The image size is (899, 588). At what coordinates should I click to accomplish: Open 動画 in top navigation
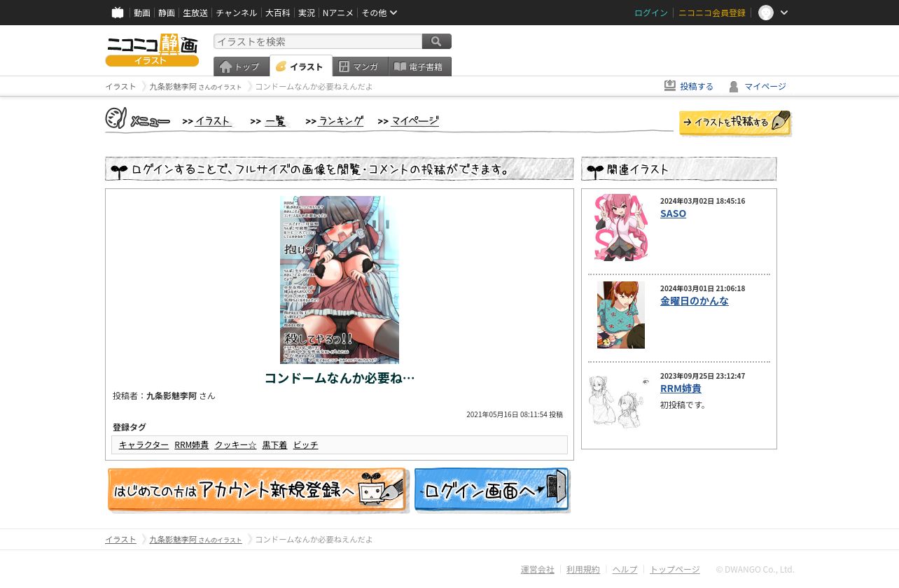click(142, 13)
